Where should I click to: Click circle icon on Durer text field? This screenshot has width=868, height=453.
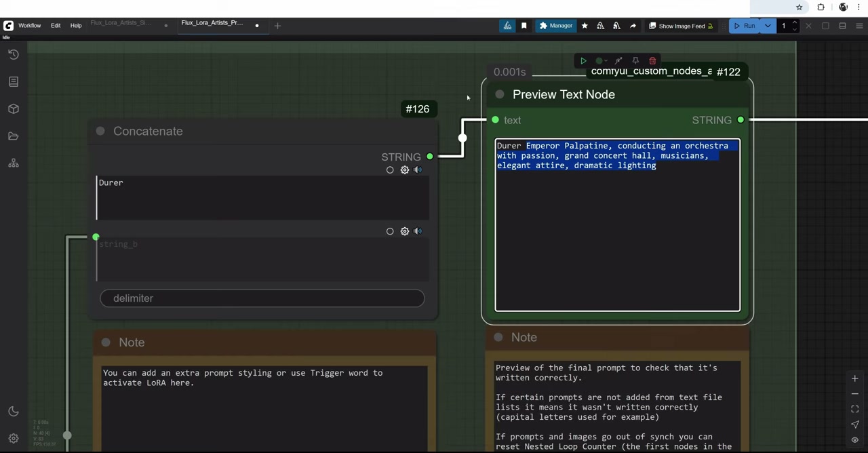click(x=390, y=170)
